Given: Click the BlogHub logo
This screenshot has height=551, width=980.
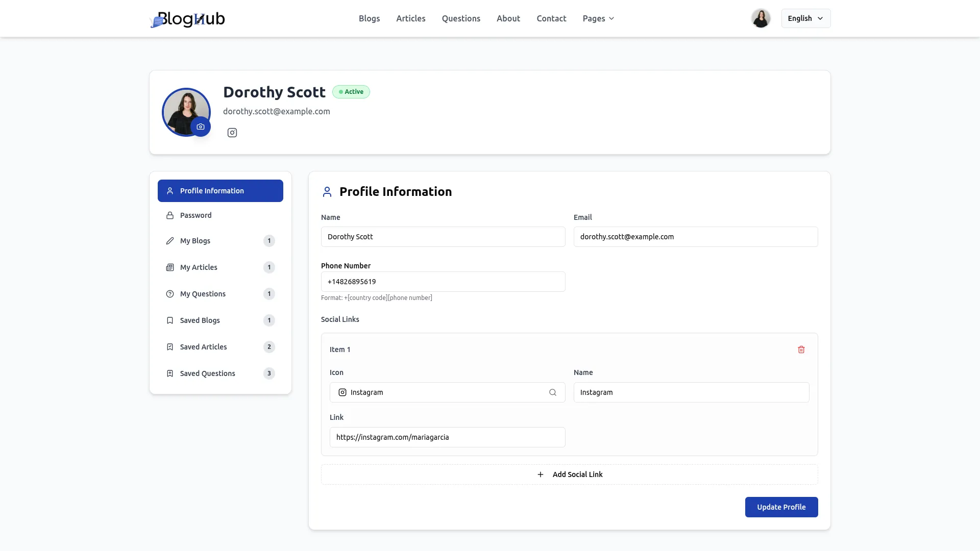Looking at the screenshot, I should pos(187,19).
